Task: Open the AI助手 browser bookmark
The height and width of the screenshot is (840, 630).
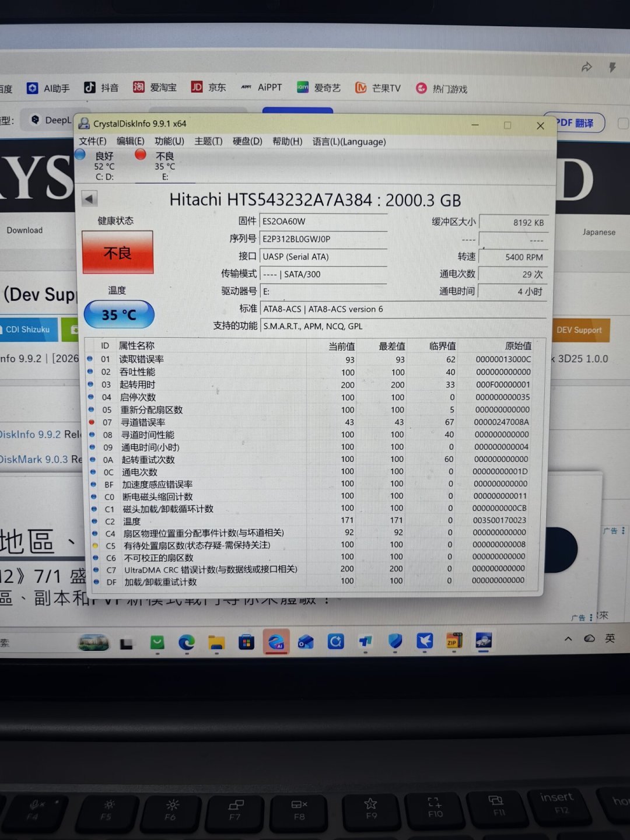Action: pos(48,88)
